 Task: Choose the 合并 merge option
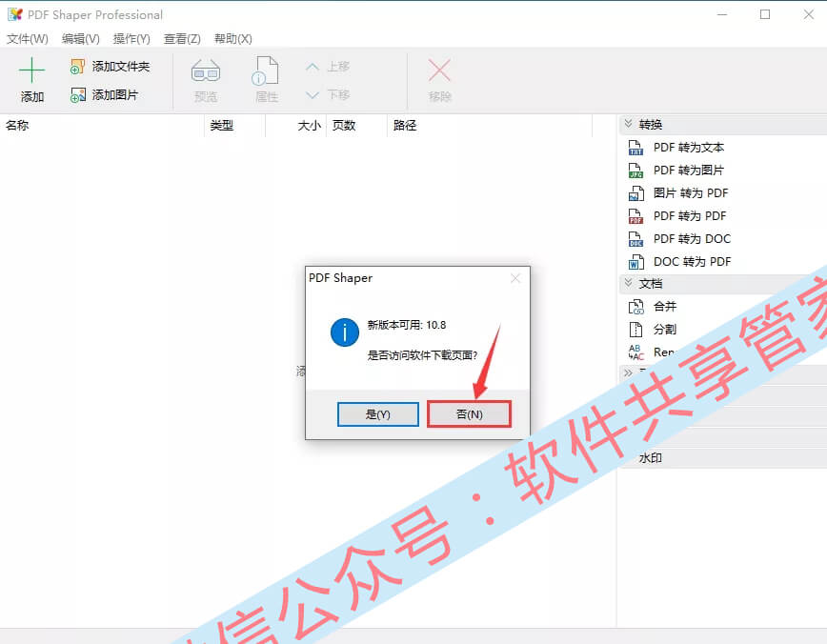pyautogui.click(x=665, y=307)
